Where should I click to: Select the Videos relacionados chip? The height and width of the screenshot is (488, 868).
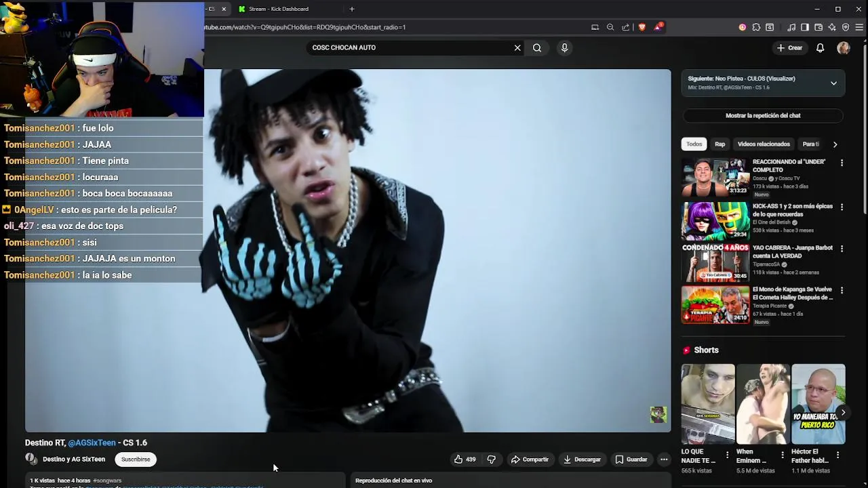click(764, 144)
